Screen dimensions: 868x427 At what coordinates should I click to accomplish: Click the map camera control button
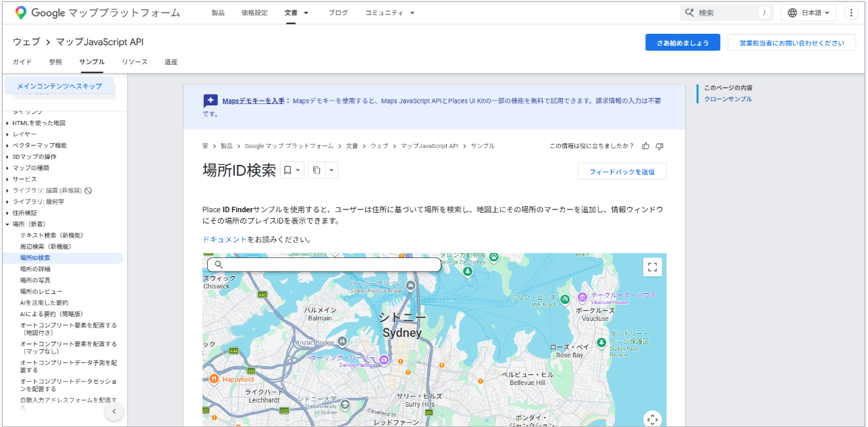pos(652,419)
